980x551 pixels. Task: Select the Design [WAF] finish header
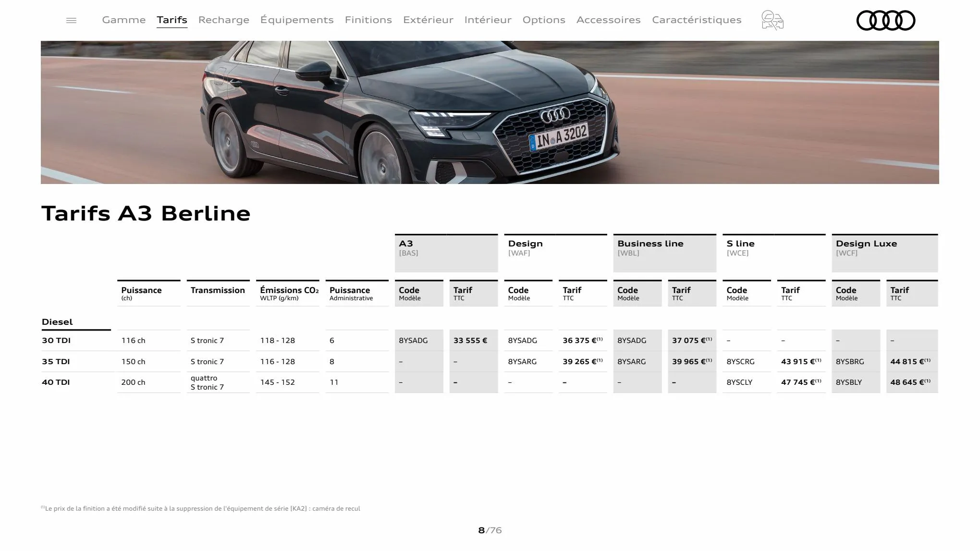pos(555,253)
